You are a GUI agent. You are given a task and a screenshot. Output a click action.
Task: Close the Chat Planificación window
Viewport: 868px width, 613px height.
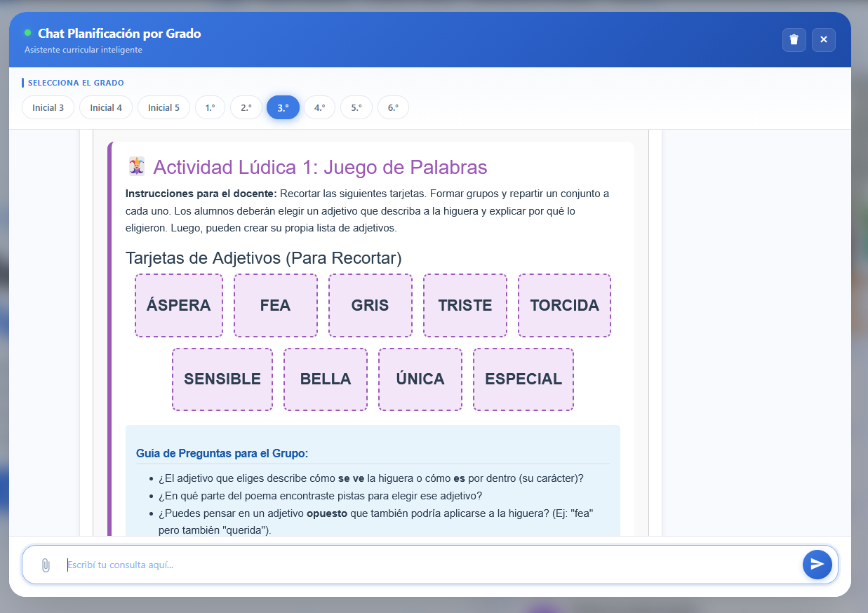(x=823, y=40)
